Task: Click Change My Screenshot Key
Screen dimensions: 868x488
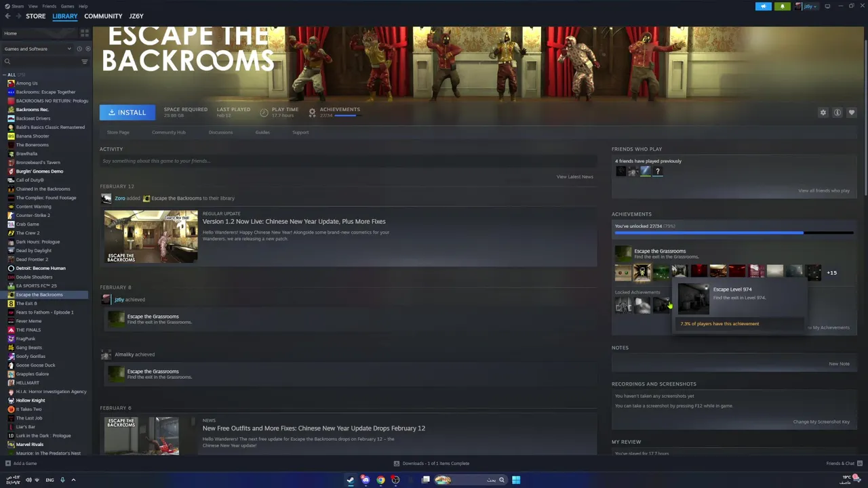Action: click(x=821, y=422)
